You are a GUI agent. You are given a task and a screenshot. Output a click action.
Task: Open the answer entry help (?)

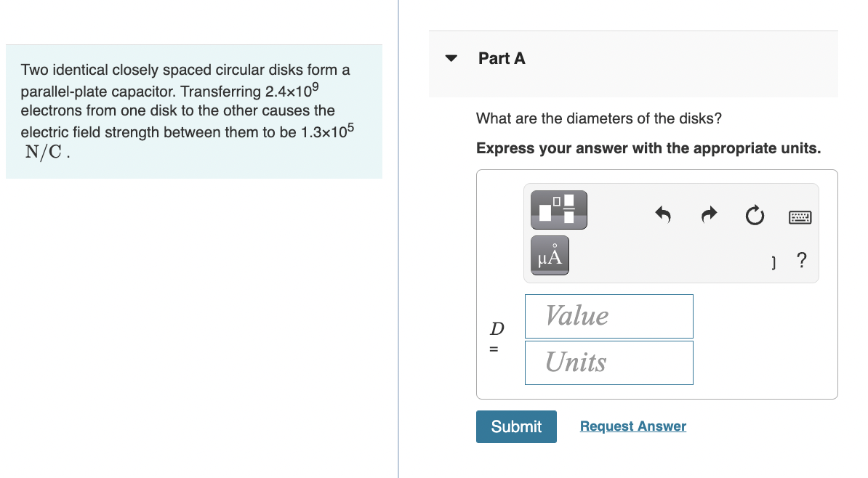[x=801, y=261]
